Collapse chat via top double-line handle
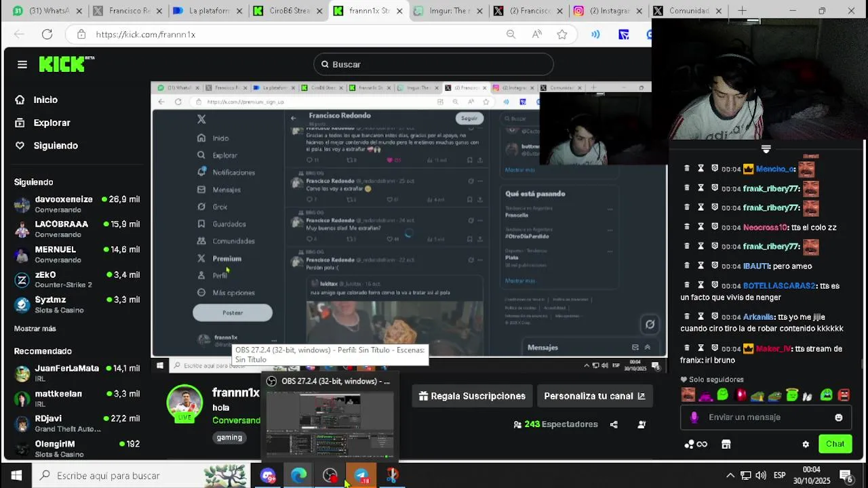The width and height of the screenshot is (868, 488). [x=766, y=148]
